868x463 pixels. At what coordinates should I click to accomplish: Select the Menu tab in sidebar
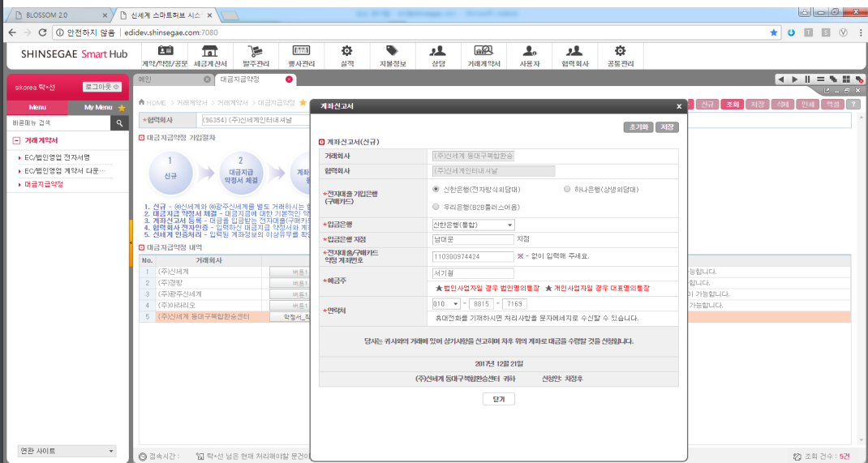pyautogui.click(x=37, y=107)
